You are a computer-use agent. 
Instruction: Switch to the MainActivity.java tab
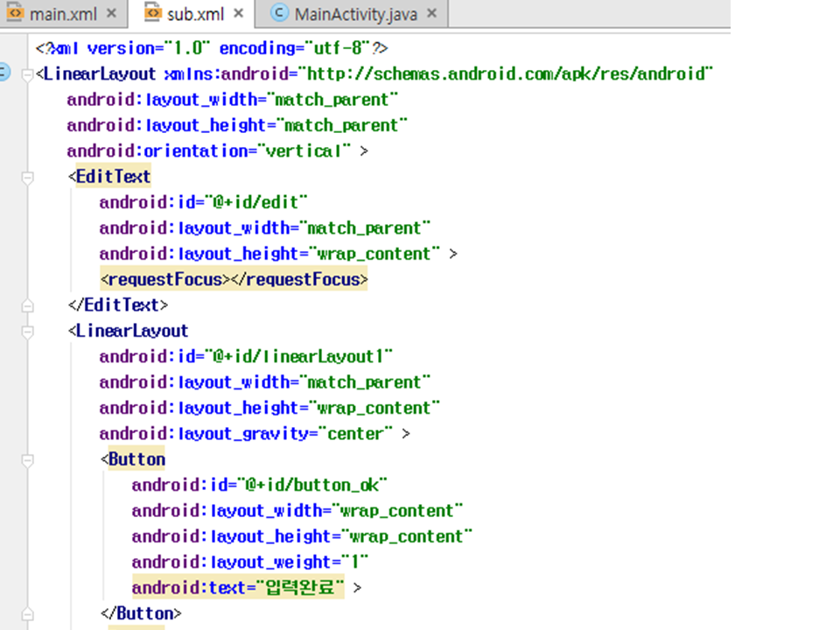[x=355, y=14]
